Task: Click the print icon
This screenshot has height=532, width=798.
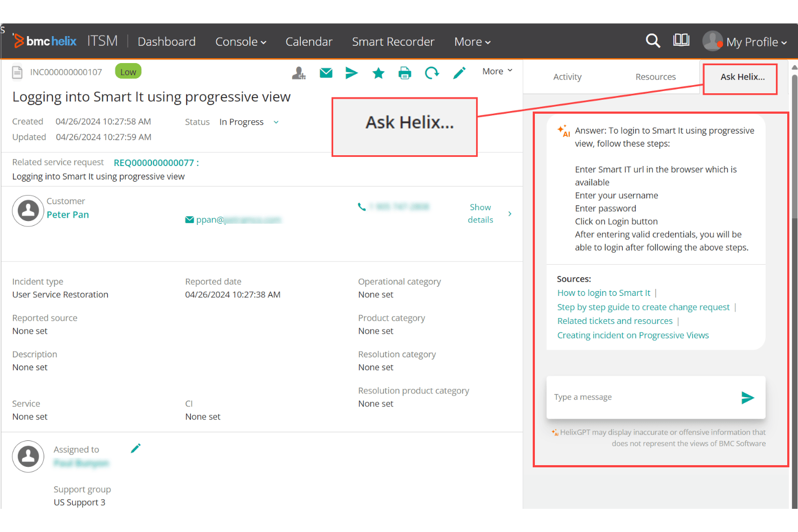Action: [x=405, y=73]
